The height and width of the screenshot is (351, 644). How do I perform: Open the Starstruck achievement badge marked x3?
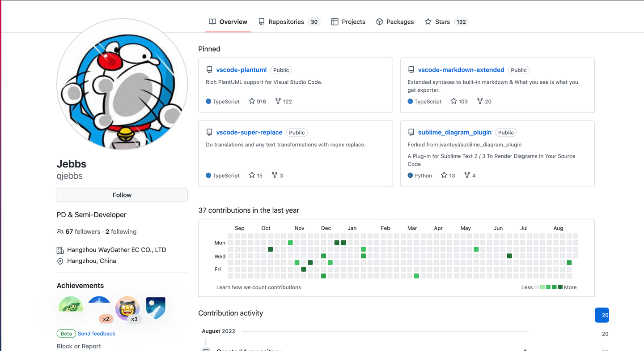[x=127, y=308]
